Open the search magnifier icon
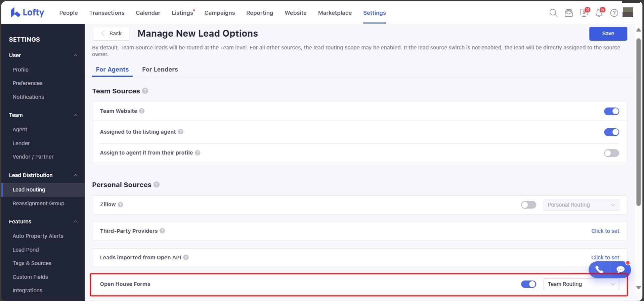 click(x=553, y=13)
